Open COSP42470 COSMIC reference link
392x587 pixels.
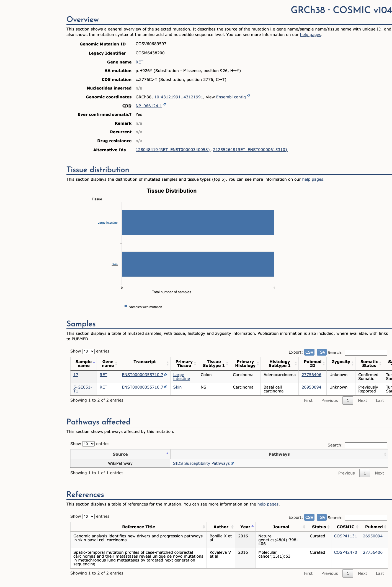pyautogui.click(x=345, y=552)
